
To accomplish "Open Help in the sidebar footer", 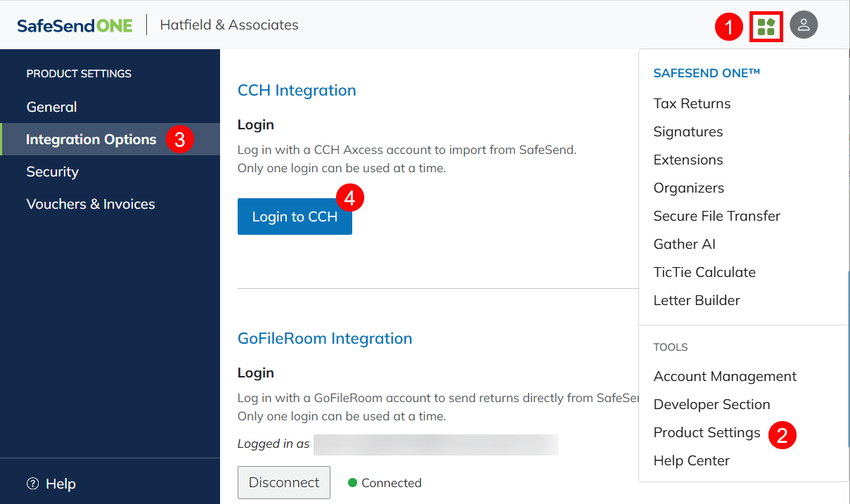I will click(x=51, y=484).
